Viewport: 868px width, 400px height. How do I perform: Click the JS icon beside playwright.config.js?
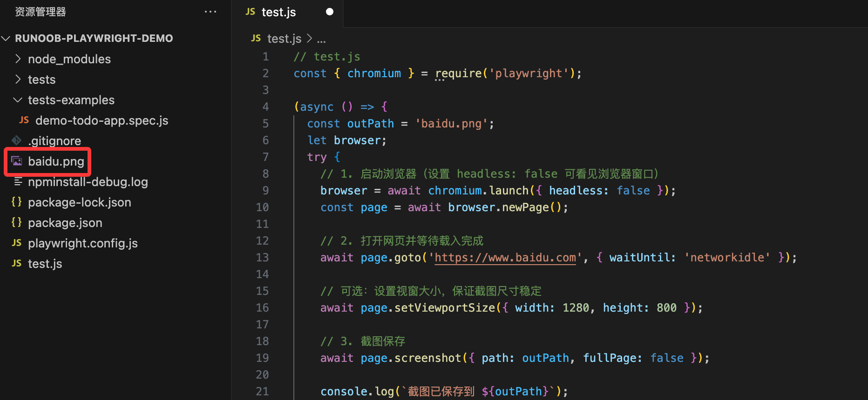[x=17, y=243]
